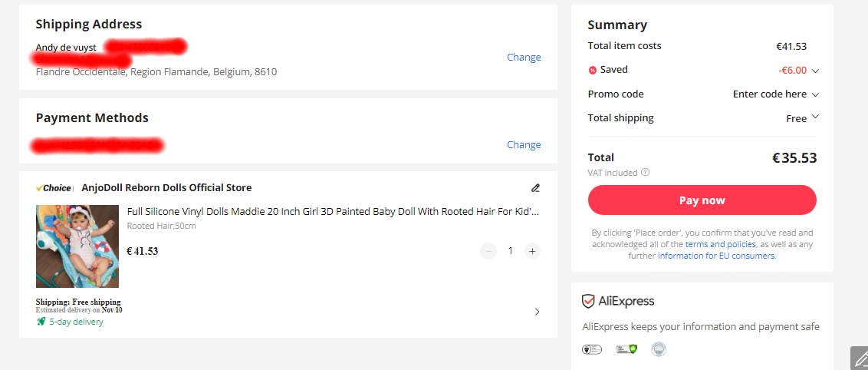
Task: Decrease item quantity with minus button
Action: click(488, 252)
